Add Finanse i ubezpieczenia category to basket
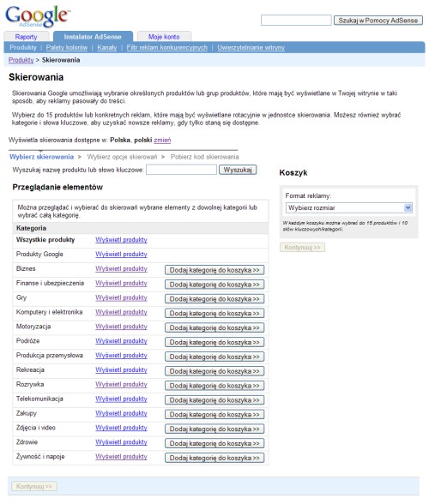429x504 pixels. (214, 285)
